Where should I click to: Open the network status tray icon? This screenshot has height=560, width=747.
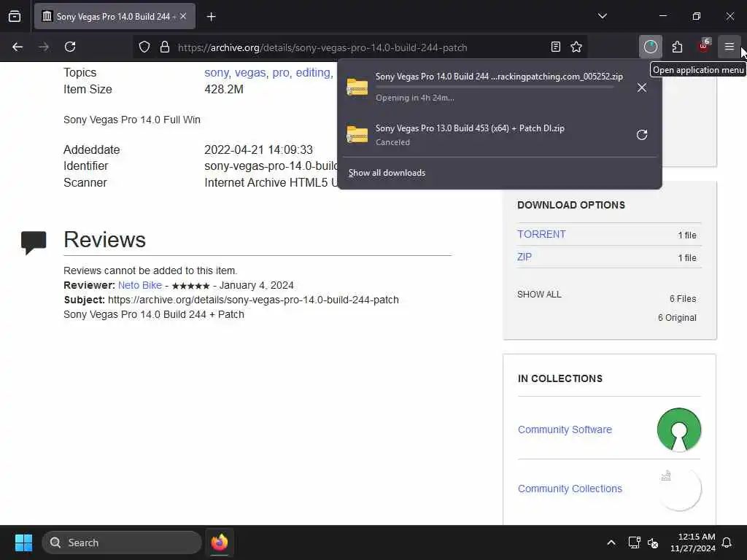click(634, 542)
